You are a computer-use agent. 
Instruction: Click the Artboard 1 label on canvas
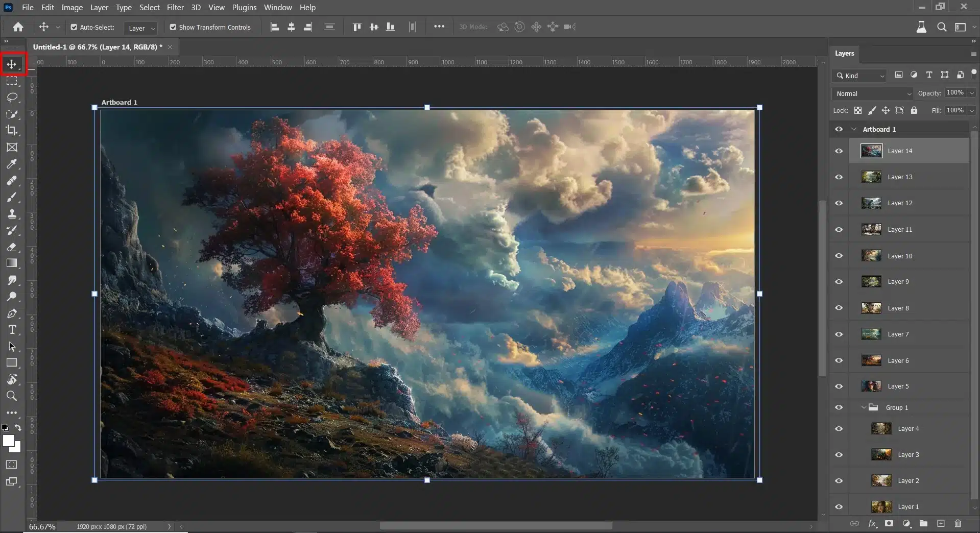click(119, 102)
